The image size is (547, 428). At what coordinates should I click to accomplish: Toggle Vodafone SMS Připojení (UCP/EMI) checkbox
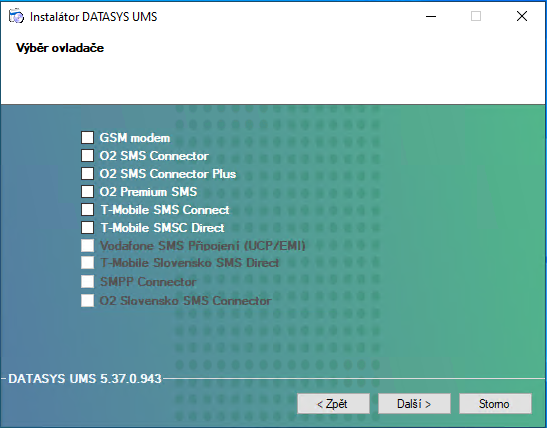tap(87, 246)
